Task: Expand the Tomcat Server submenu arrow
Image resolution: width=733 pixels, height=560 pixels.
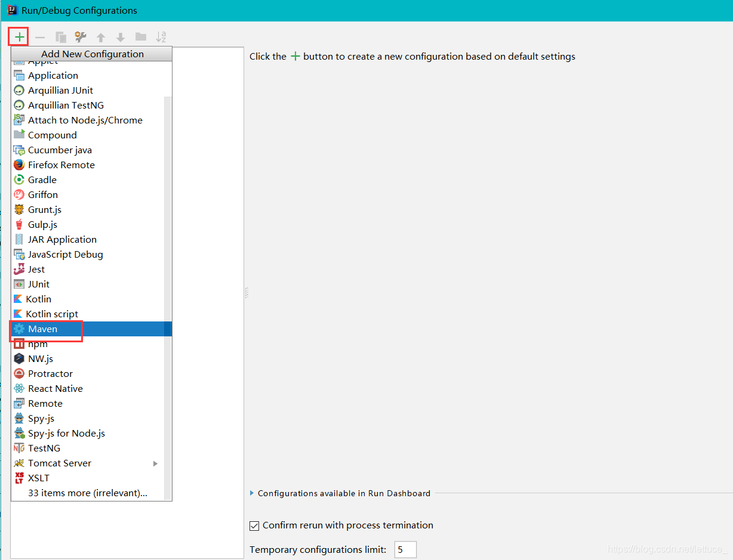Action: click(x=155, y=463)
